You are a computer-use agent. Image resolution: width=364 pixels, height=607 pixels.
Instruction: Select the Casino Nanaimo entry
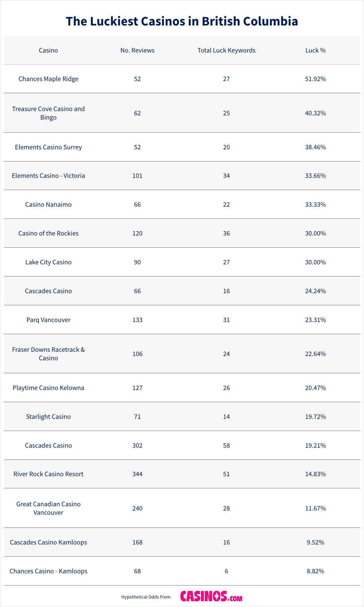pyautogui.click(x=48, y=205)
